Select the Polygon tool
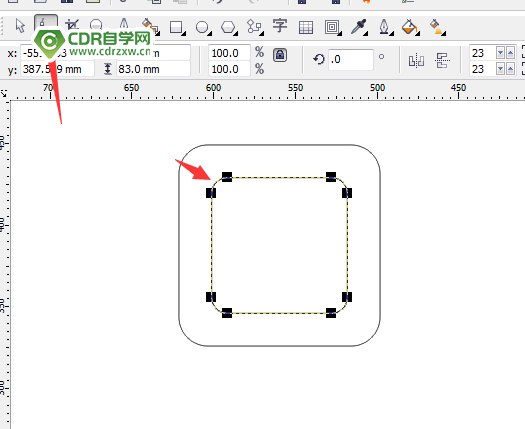525x429 pixels. pyautogui.click(x=229, y=27)
